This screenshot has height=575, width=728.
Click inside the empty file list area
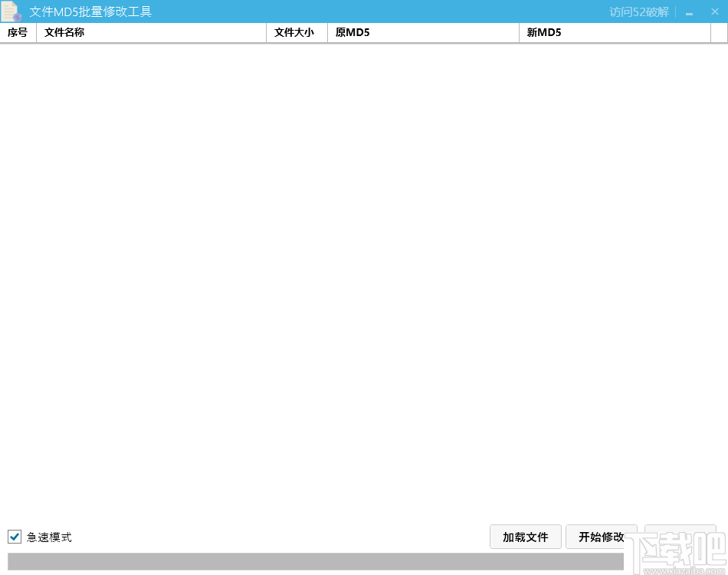tap(364, 284)
